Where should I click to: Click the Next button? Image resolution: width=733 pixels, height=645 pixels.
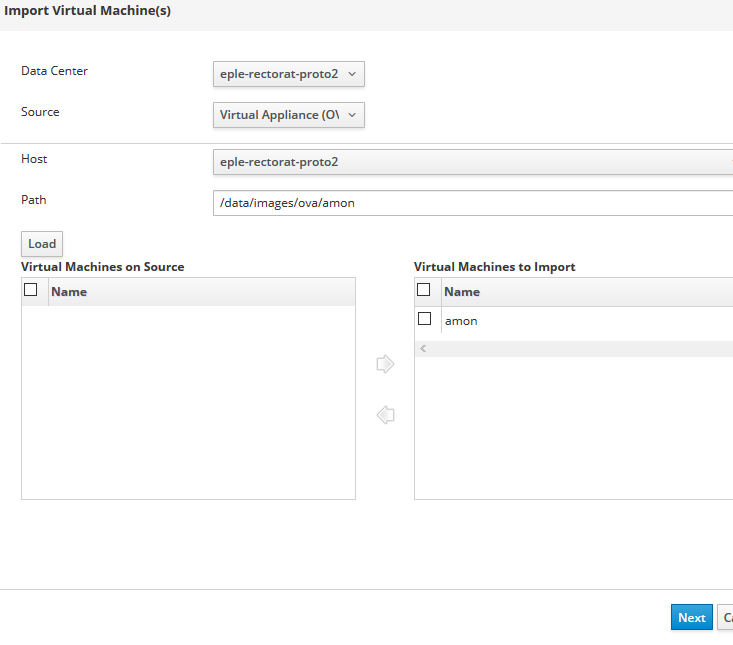(x=691, y=617)
